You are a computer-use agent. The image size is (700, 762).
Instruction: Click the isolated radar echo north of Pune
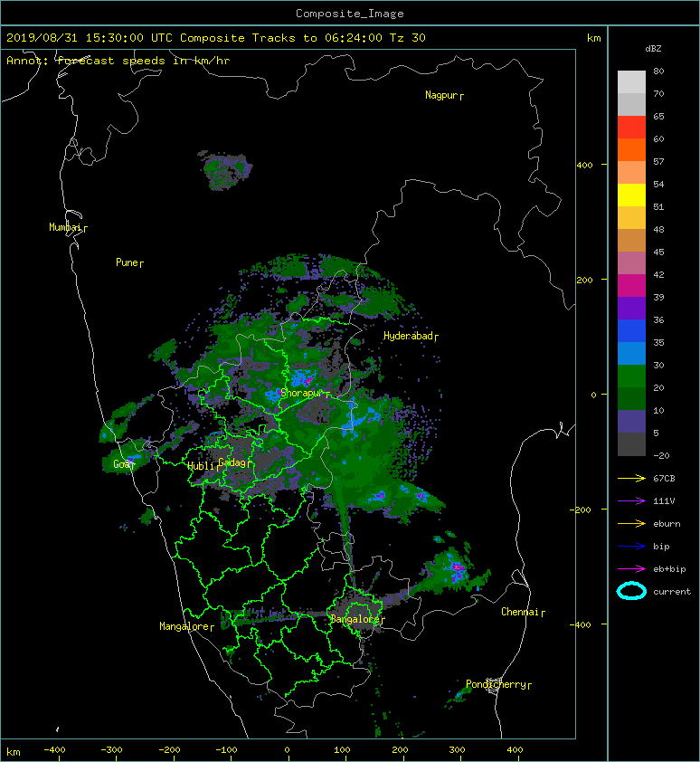point(226,170)
